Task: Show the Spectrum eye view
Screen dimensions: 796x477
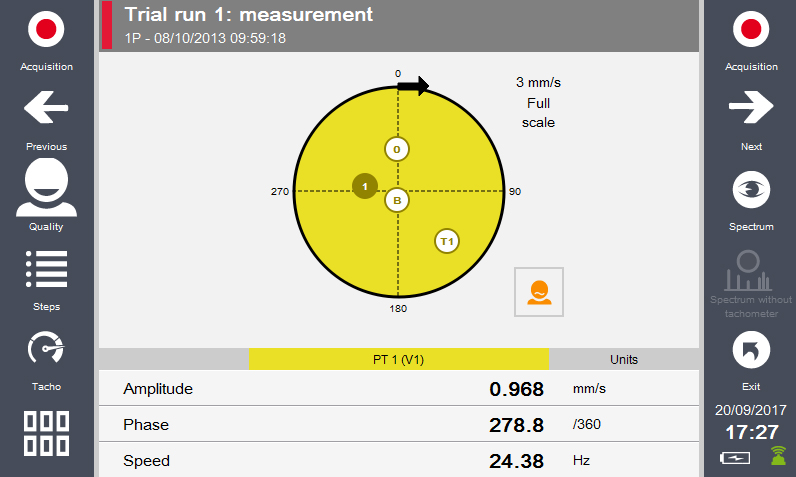Action: coord(751,188)
